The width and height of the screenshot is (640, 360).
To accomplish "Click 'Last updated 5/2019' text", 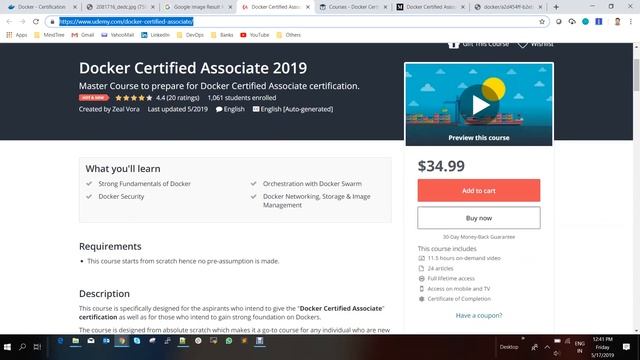I will coord(178,109).
